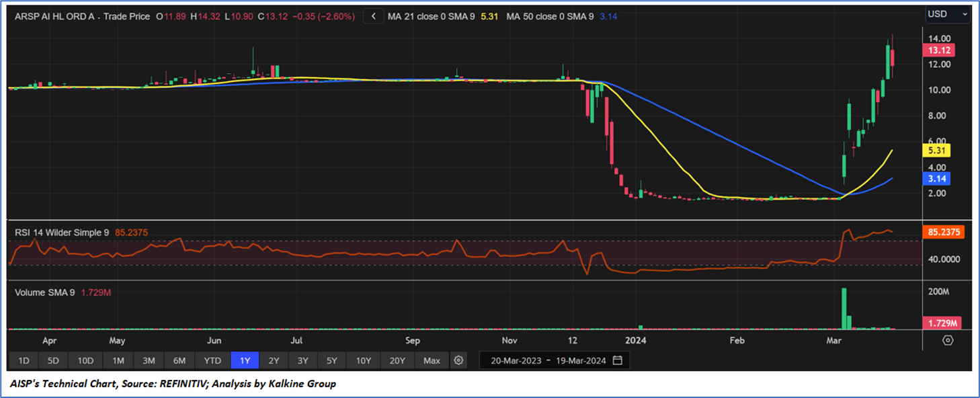Click the Mar label on the time axis
This screenshot has width=980, height=398.
click(834, 340)
